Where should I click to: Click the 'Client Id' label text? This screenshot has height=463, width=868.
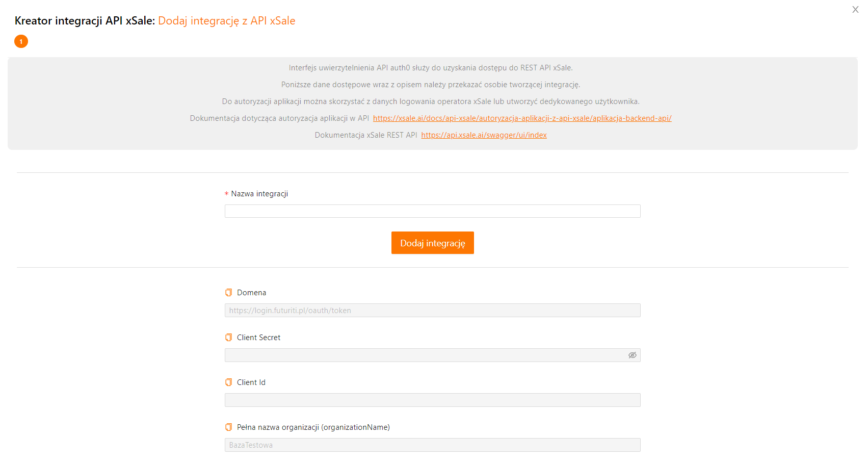click(251, 382)
